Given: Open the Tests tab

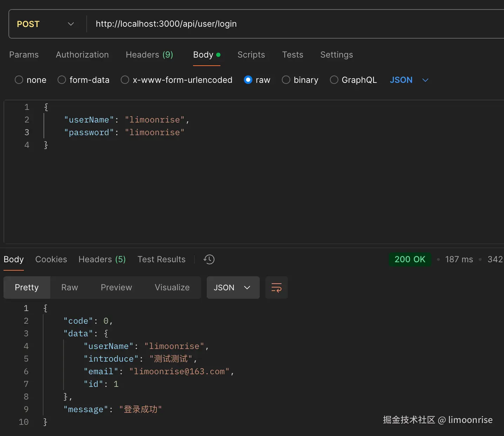Looking at the screenshot, I should tap(292, 55).
